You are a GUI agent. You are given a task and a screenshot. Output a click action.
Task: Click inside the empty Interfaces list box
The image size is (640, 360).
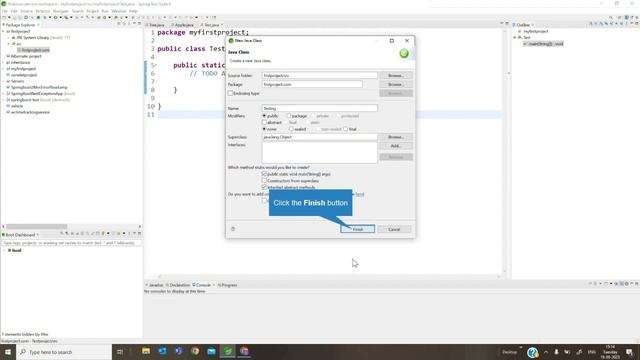[320, 153]
